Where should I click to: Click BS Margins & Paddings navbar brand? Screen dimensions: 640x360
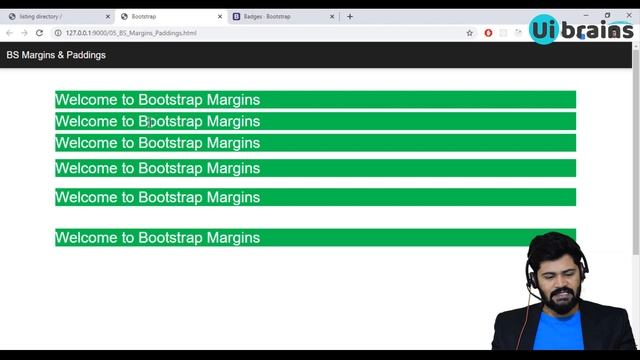point(56,55)
